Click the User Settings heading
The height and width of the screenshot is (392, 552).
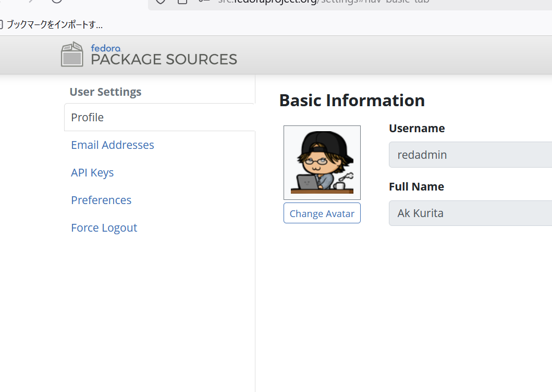click(x=105, y=92)
